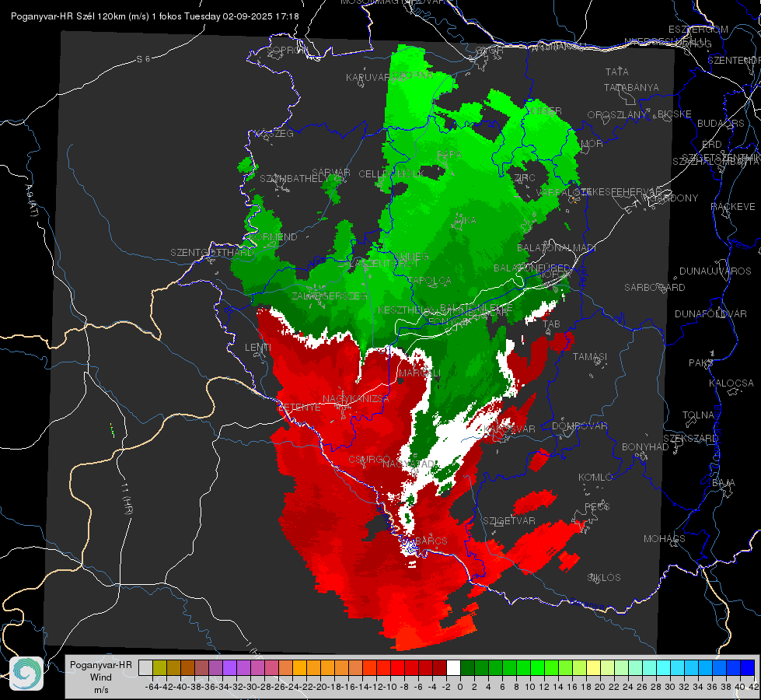This screenshot has height=700, width=761.
Task: Click the MOR city label
Action: tap(592, 143)
